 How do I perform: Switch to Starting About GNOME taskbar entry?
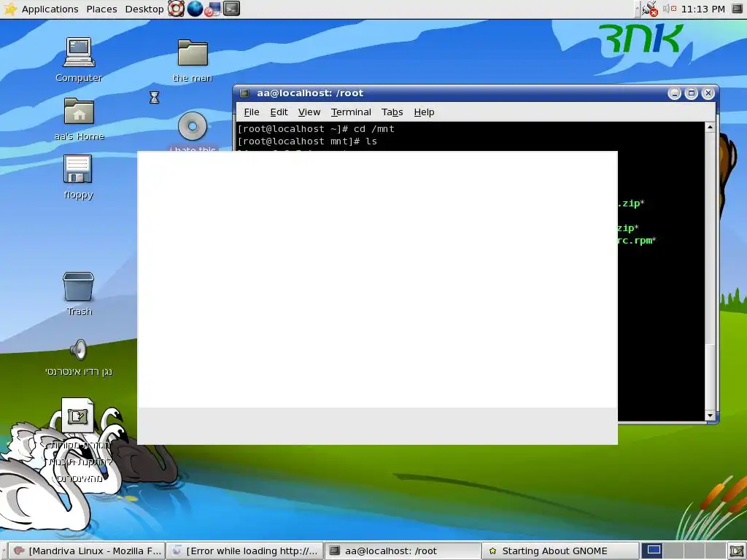(x=560, y=551)
